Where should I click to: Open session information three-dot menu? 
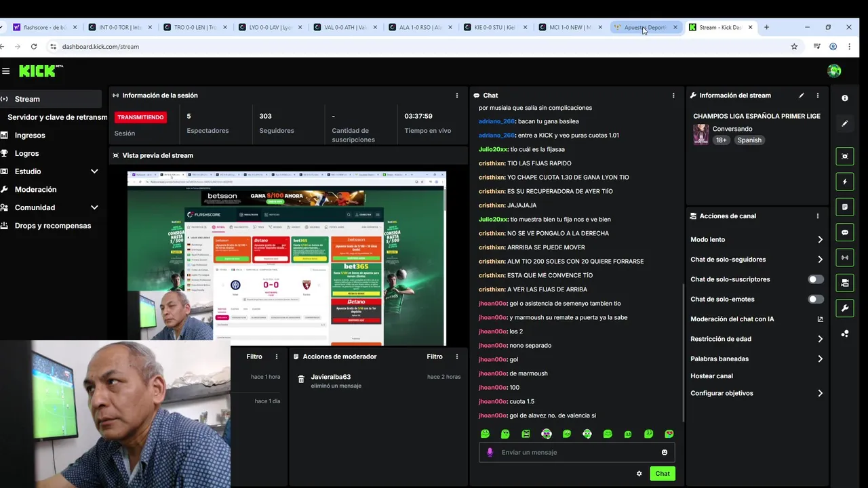tap(457, 96)
